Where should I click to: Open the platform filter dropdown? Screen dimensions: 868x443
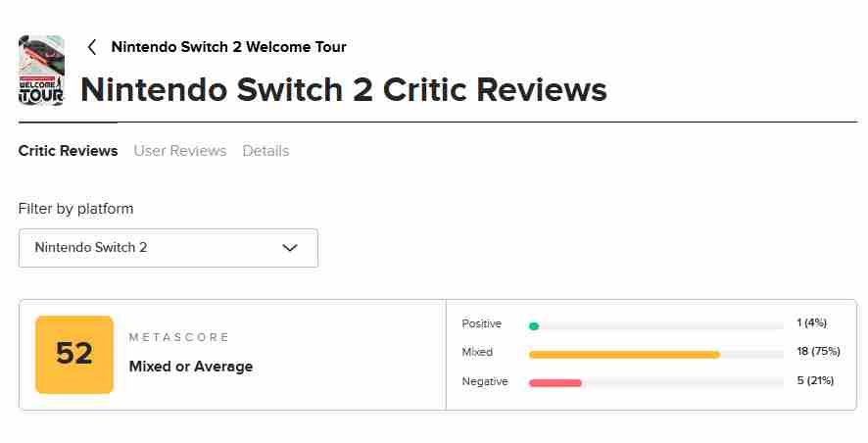tap(168, 248)
